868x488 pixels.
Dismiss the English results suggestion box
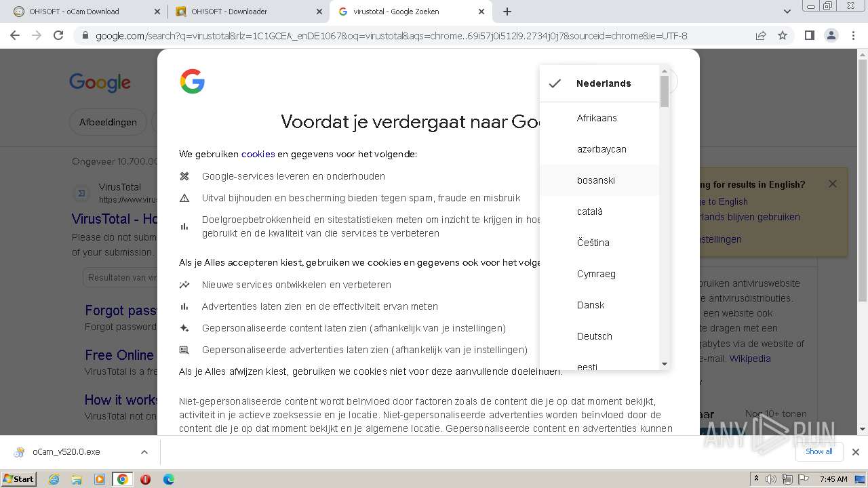pyautogui.click(x=833, y=184)
